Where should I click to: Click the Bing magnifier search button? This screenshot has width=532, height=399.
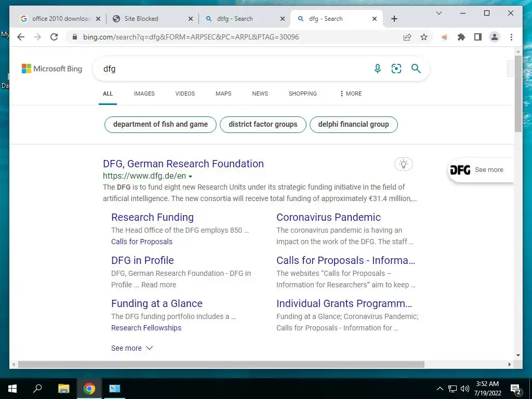(x=416, y=69)
